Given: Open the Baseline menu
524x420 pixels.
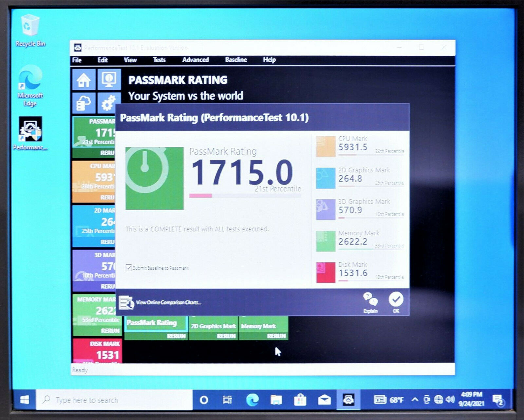Looking at the screenshot, I should pos(236,60).
